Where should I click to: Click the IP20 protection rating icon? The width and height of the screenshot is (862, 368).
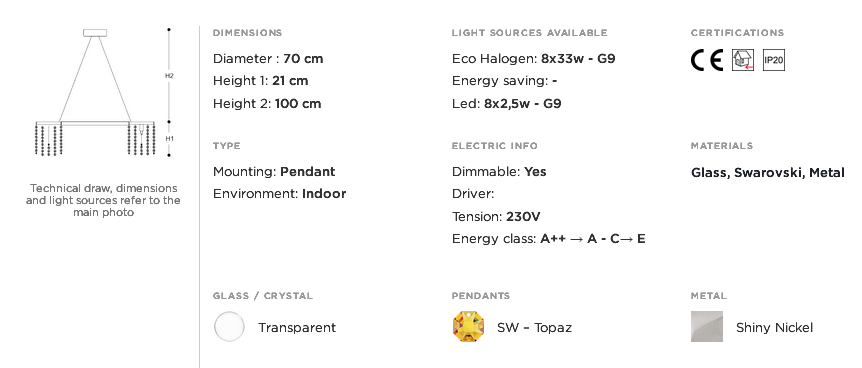tap(773, 60)
